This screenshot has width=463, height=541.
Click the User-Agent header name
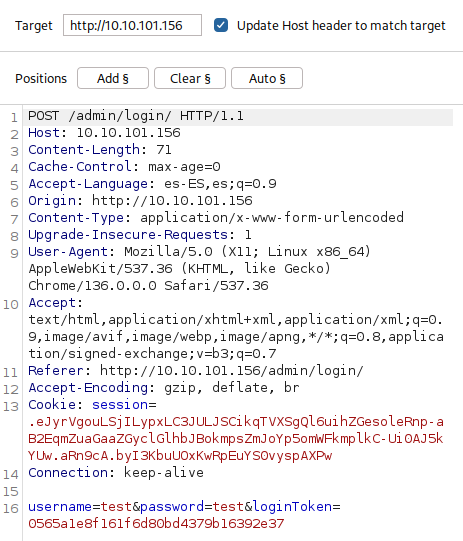(x=68, y=252)
